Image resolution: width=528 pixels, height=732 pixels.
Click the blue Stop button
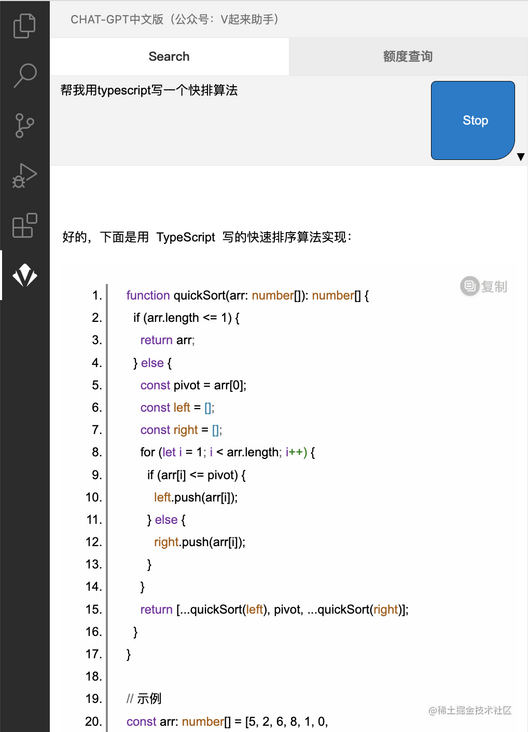[473, 120]
